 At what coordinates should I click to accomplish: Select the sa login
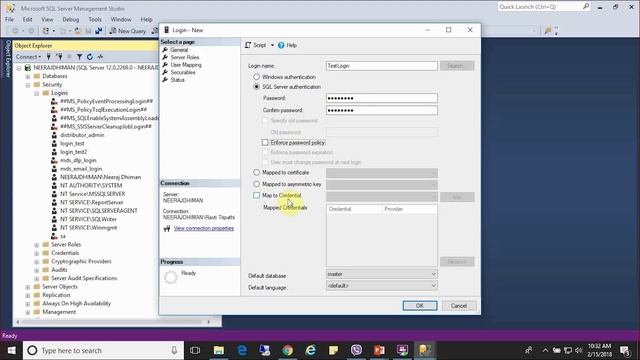62,236
